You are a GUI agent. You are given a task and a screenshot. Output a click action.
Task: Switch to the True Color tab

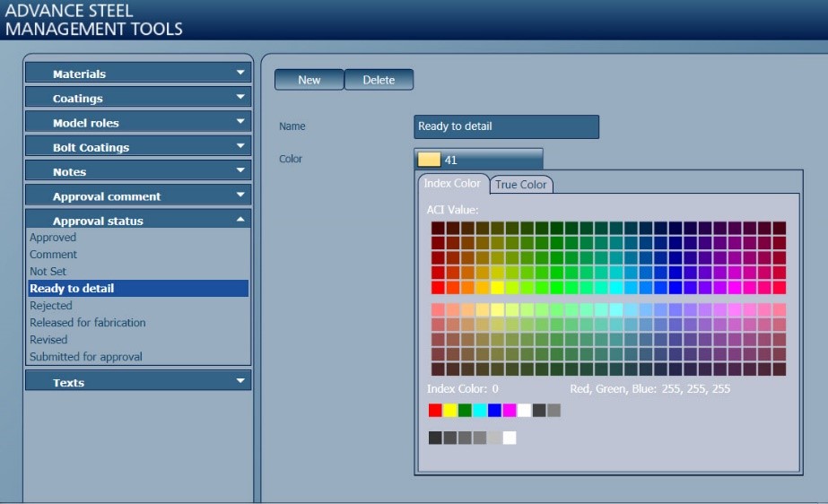[521, 185]
